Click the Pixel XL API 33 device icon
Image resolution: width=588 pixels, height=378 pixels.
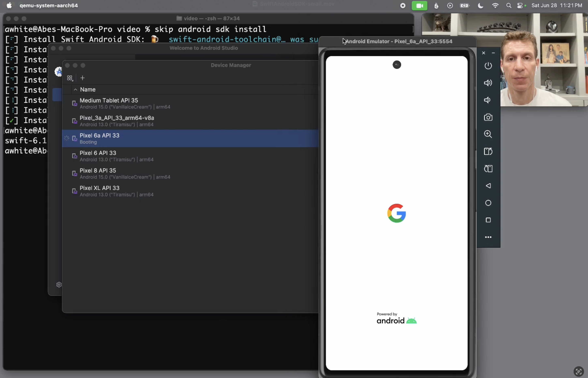tap(74, 191)
